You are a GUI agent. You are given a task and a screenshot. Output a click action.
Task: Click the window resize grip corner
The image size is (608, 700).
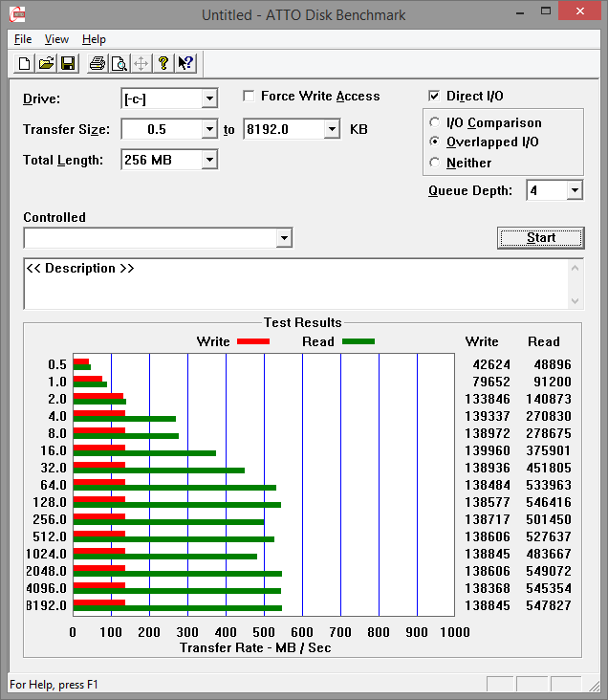595,686
